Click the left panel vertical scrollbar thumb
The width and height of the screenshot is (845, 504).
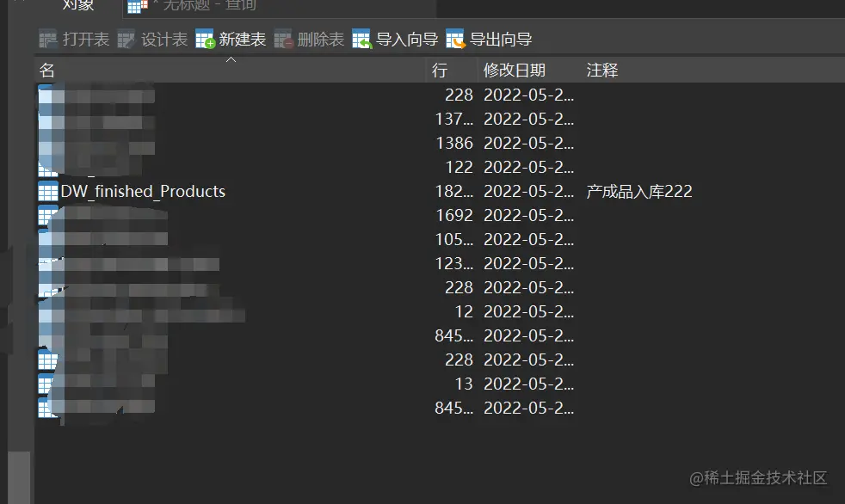coord(19,477)
